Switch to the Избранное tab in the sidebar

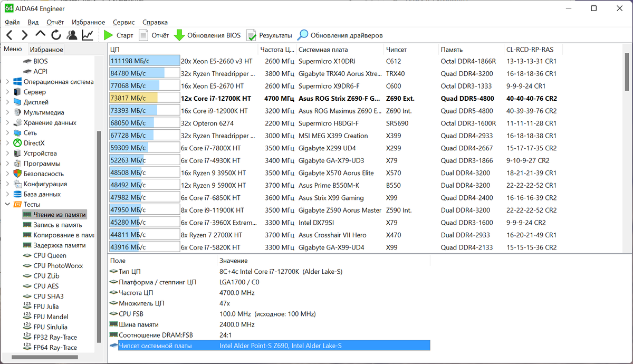pos(46,50)
